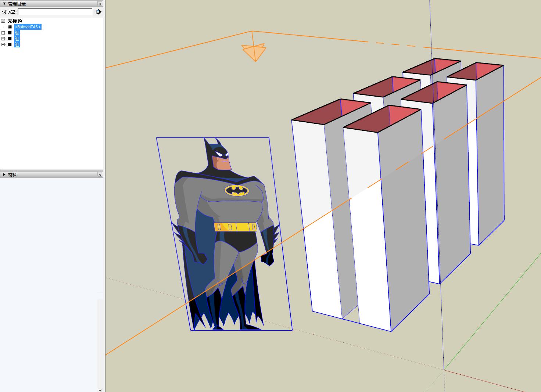
Task: Click the home icon beside 无标题
Action: 3,21
